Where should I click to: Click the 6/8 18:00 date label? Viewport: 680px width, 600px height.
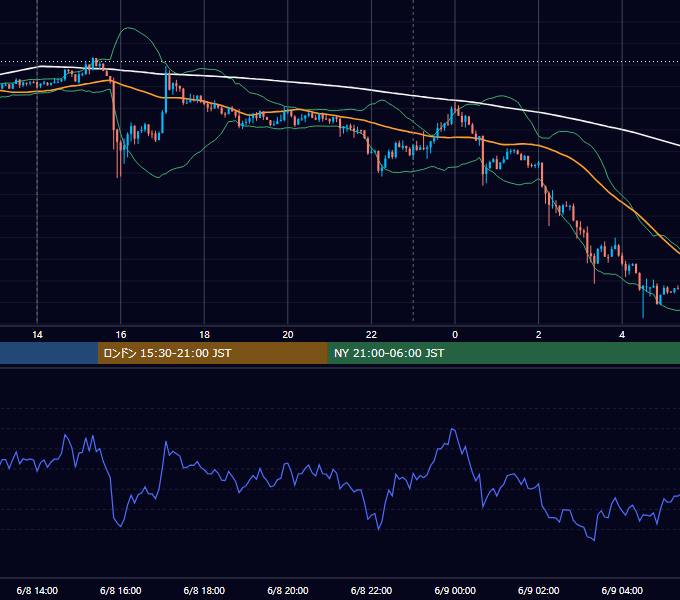[x=204, y=590]
